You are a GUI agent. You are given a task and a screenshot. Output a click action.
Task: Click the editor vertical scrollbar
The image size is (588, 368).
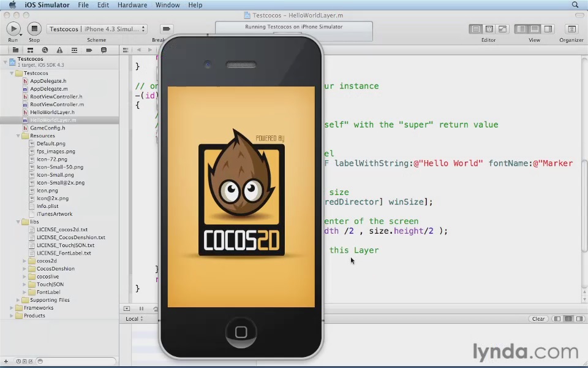click(x=584, y=205)
